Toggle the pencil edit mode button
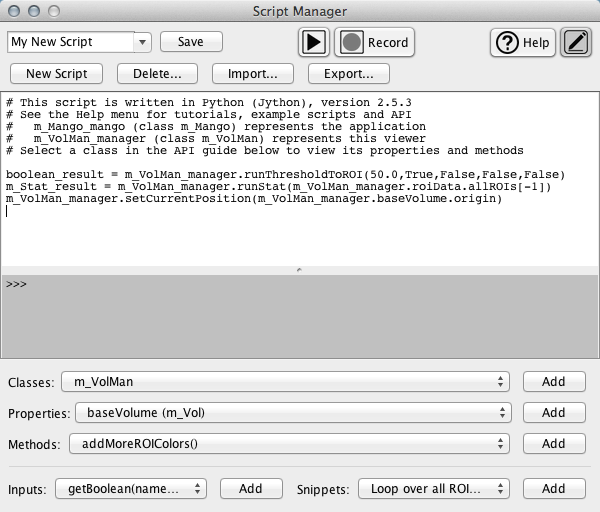 [576, 42]
